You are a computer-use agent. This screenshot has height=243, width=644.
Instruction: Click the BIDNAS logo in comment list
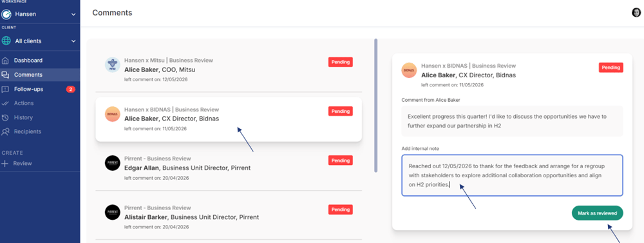click(x=112, y=114)
